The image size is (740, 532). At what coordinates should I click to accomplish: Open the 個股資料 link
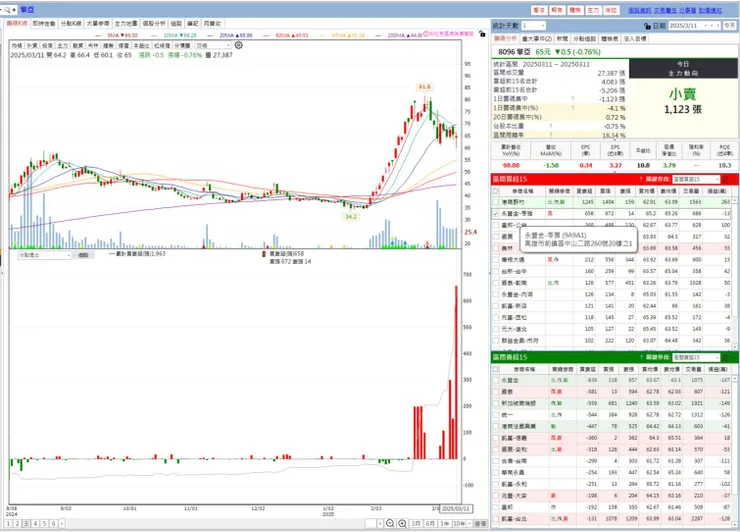click(639, 10)
